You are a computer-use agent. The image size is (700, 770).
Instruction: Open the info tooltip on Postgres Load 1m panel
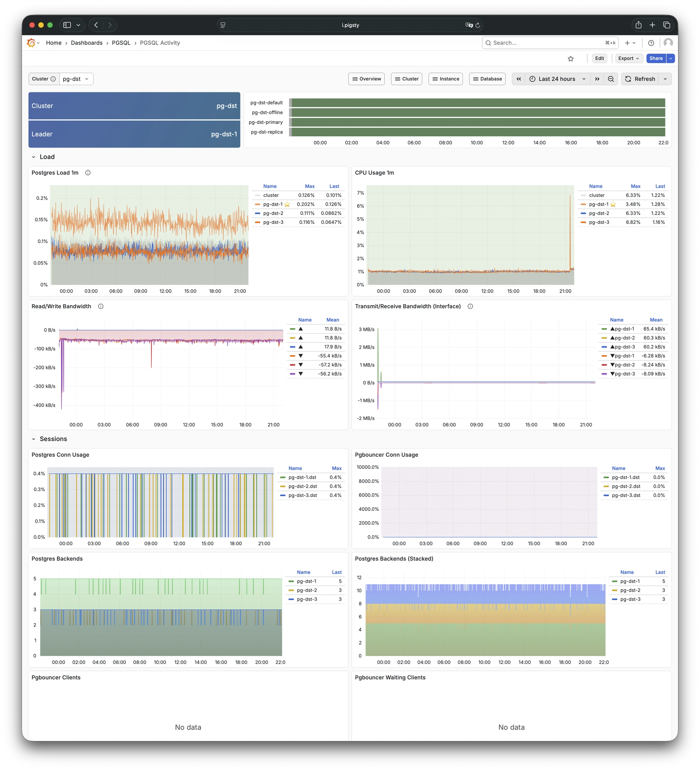(x=87, y=173)
